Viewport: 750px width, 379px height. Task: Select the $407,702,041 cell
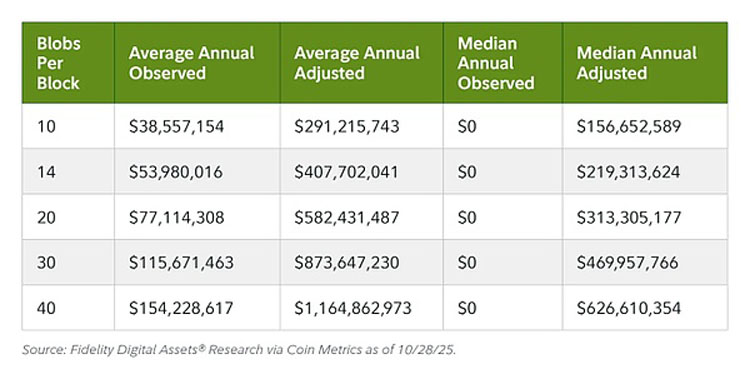point(362,171)
